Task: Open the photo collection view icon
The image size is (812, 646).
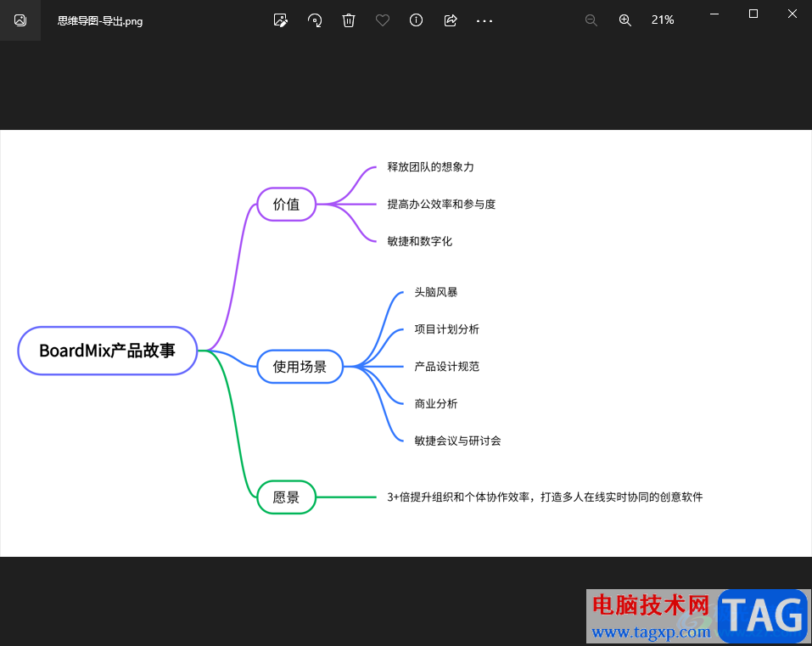Action: click(20, 20)
